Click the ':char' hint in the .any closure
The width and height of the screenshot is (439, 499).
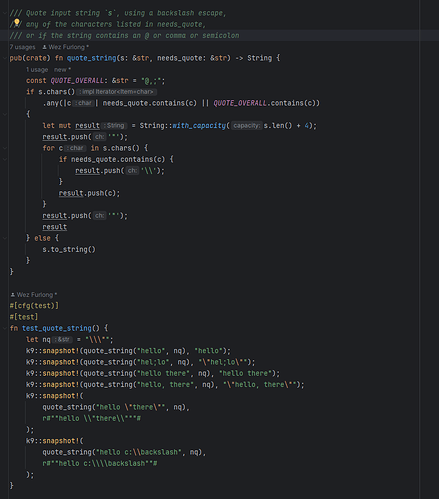pyautogui.click(x=83, y=103)
